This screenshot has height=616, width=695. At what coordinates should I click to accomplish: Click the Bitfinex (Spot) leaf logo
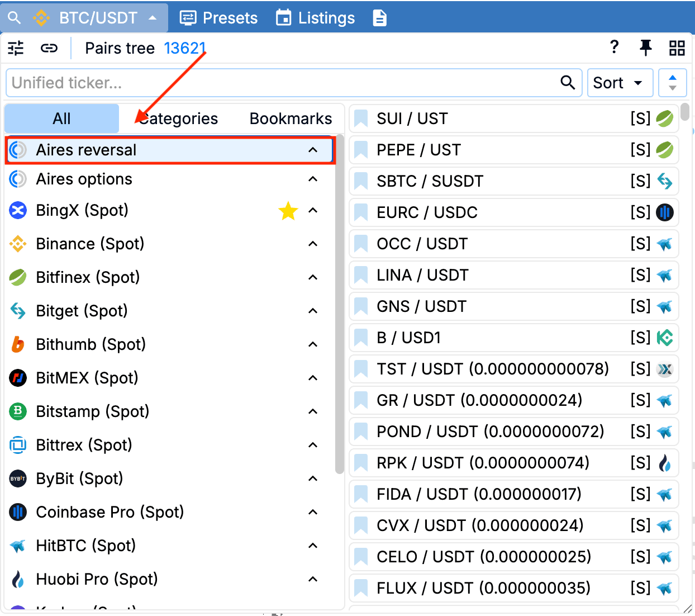coord(18,277)
